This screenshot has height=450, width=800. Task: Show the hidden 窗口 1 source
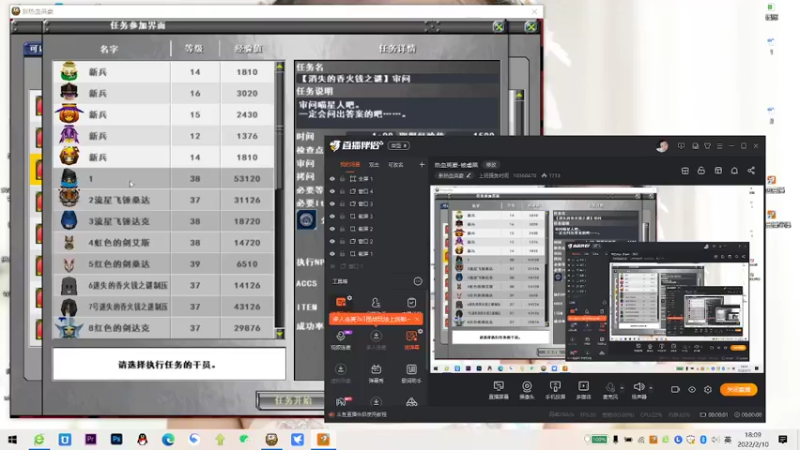coord(332,266)
